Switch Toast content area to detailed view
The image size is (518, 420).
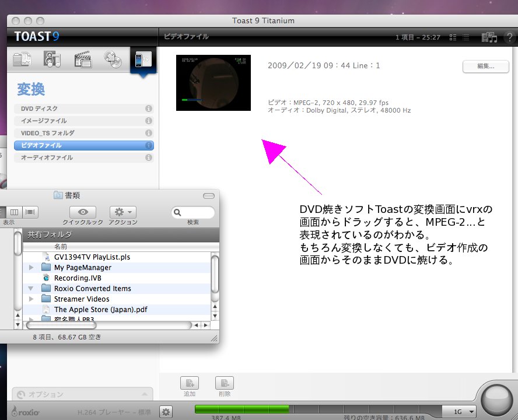coord(453,37)
